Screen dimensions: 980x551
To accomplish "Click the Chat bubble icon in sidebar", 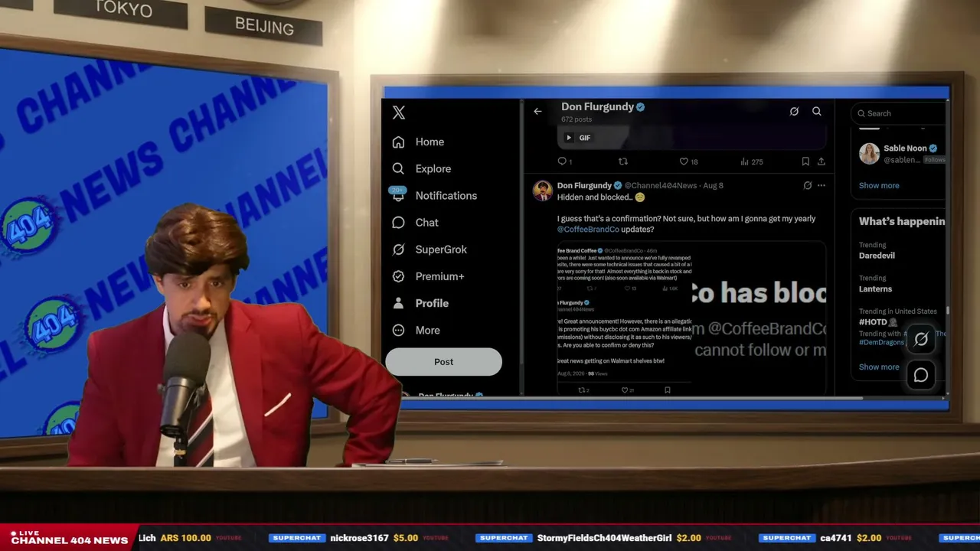I will pos(398,222).
